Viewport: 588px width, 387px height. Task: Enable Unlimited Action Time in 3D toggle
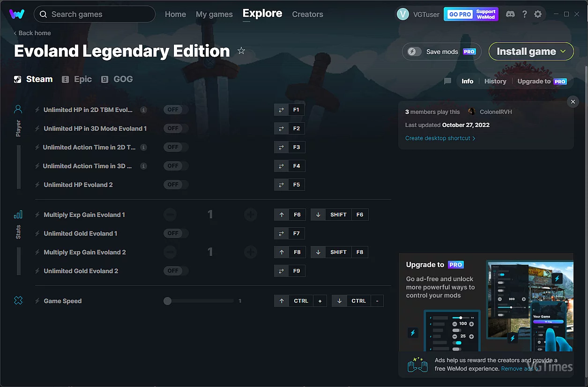coord(176,166)
